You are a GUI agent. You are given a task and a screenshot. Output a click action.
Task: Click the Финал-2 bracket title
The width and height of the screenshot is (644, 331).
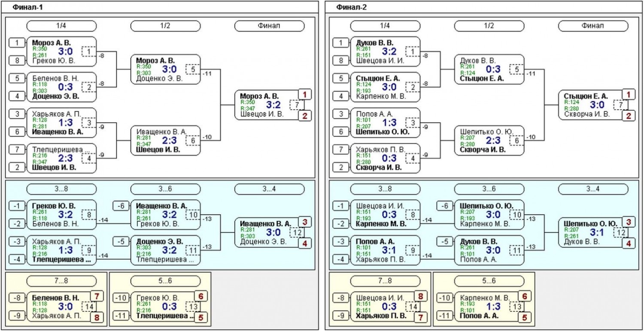(351, 7)
